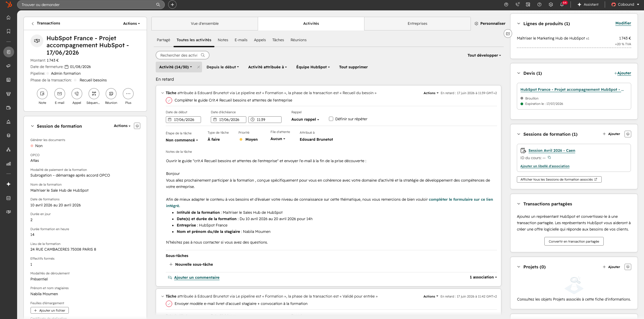Screen dimensions: 644x319
Task: Open the Assistant panel in top bar
Action: coord(588,5)
